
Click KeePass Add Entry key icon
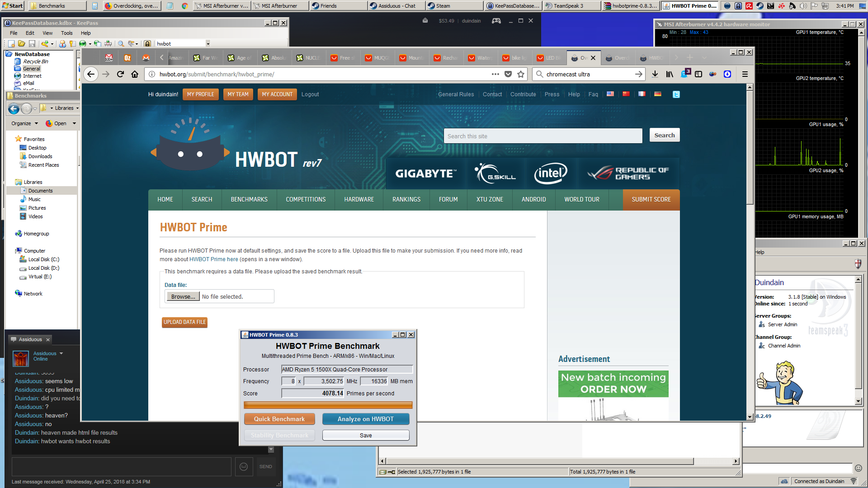(44, 43)
